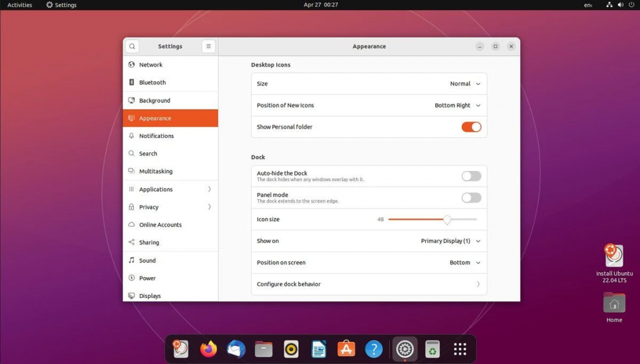The height and width of the screenshot is (364, 640).
Task: Open the desktop icon Size dropdown
Action: tap(465, 84)
